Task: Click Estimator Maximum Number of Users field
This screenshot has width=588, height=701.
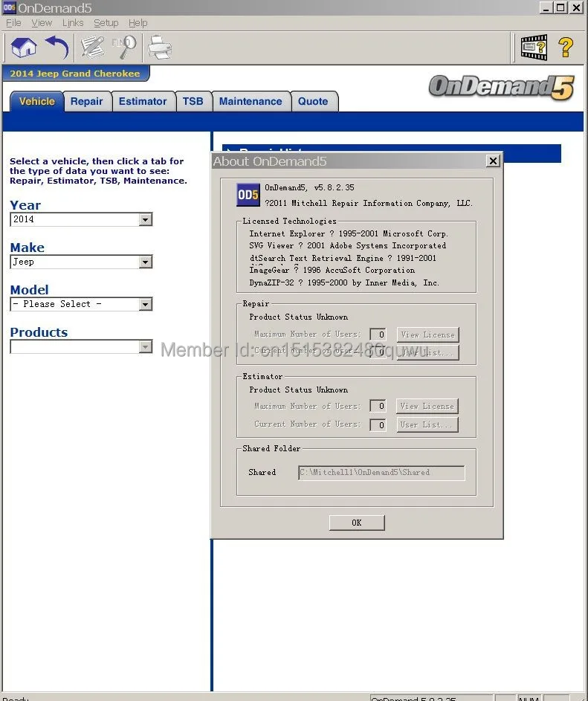Action: [378, 406]
